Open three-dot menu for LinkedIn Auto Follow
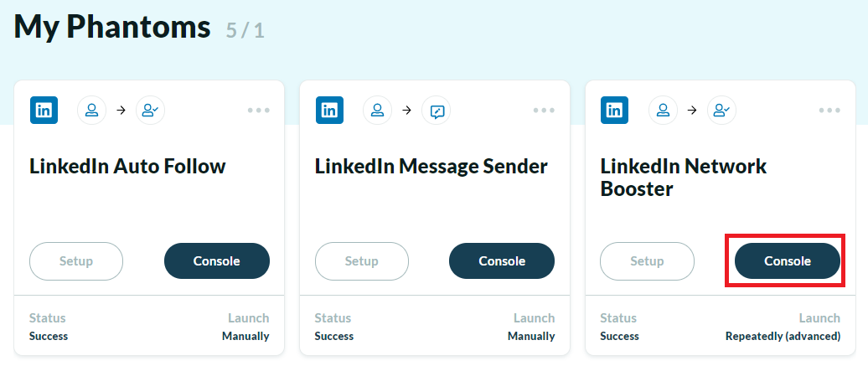Screen dimensions: 868x366 coord(259,111)
